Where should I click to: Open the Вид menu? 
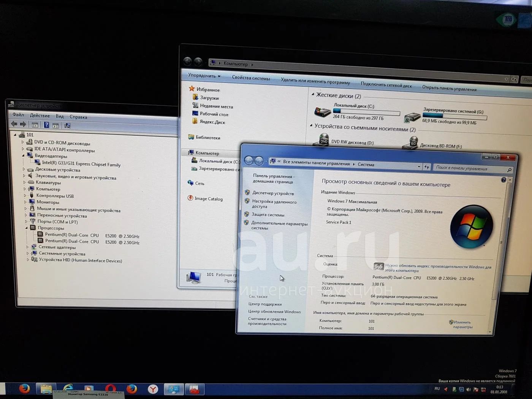point(60,116)
